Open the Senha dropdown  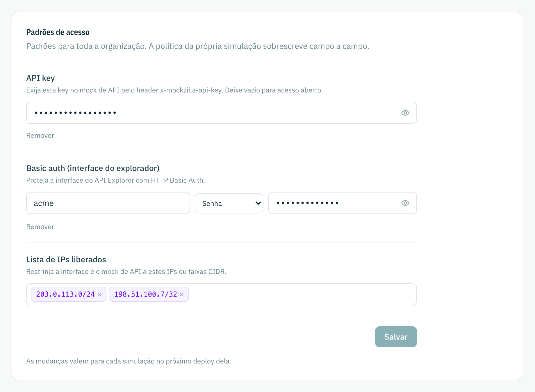click(x=229, y=203)
